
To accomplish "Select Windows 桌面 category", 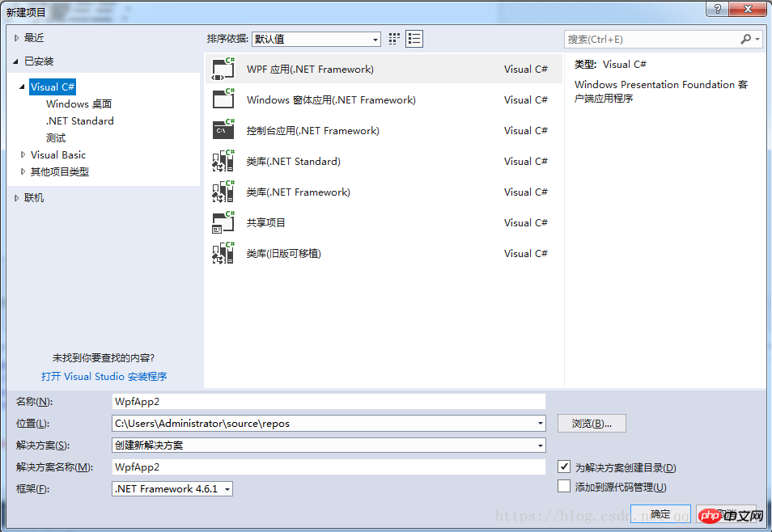I will pos(78,103).
